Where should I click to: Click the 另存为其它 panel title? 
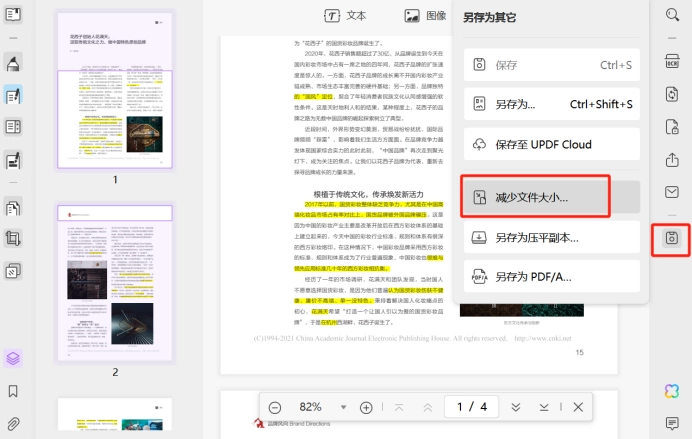489,18
